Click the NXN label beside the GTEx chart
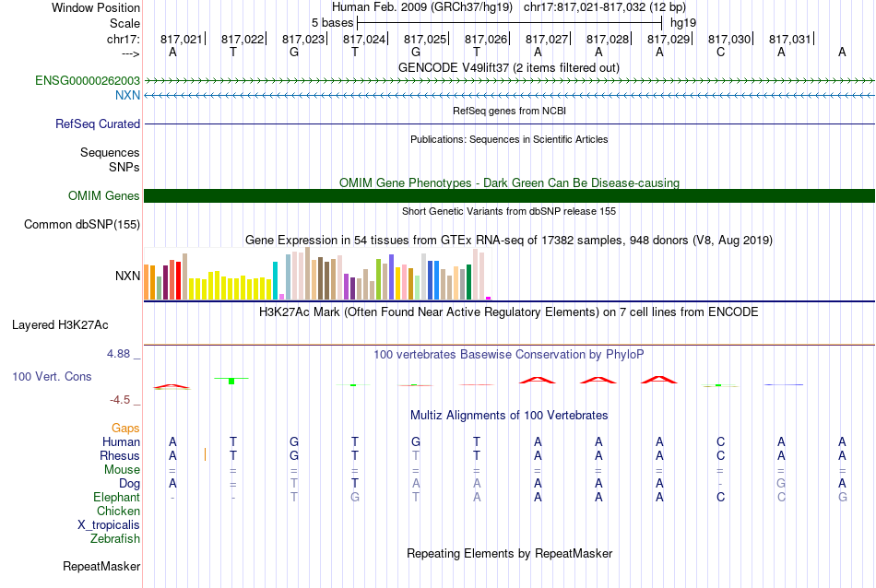876x588 pixels. click(x=127, y=276)
